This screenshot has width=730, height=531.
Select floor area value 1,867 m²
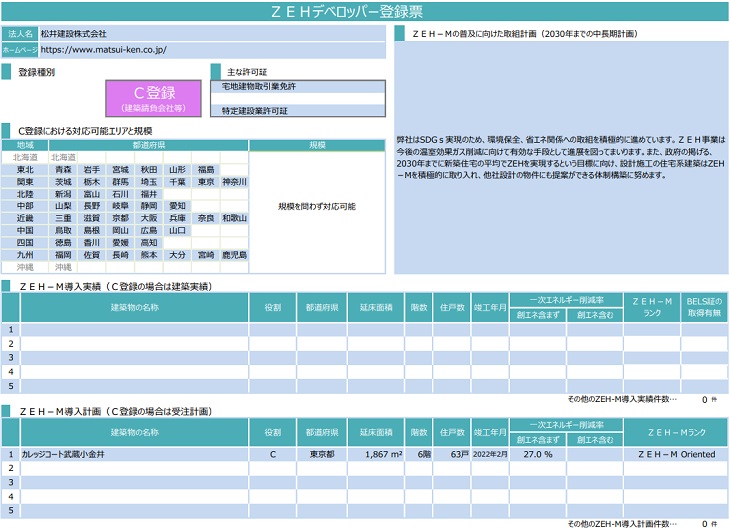coord(383,454)
